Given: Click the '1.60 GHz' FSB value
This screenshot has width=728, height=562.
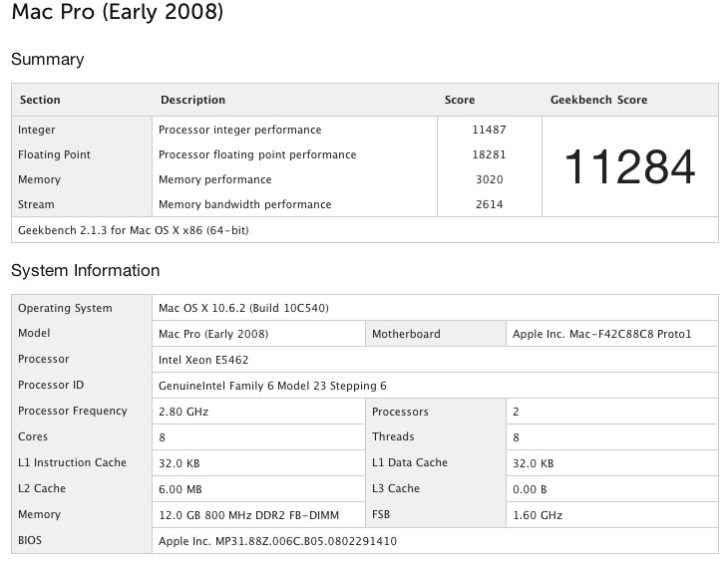Looking at the screenshot, I should [538, 516].
